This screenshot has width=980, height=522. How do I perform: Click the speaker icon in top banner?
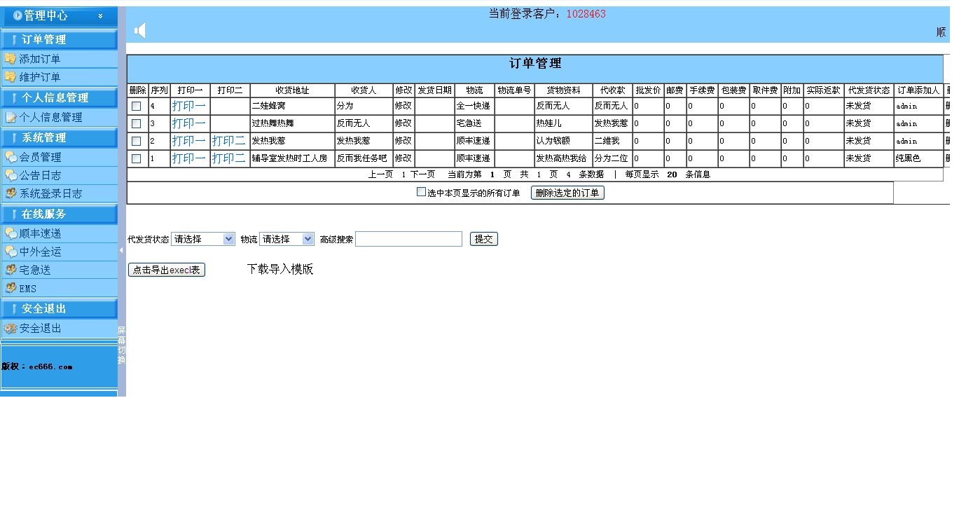click(x=140, y=31)
